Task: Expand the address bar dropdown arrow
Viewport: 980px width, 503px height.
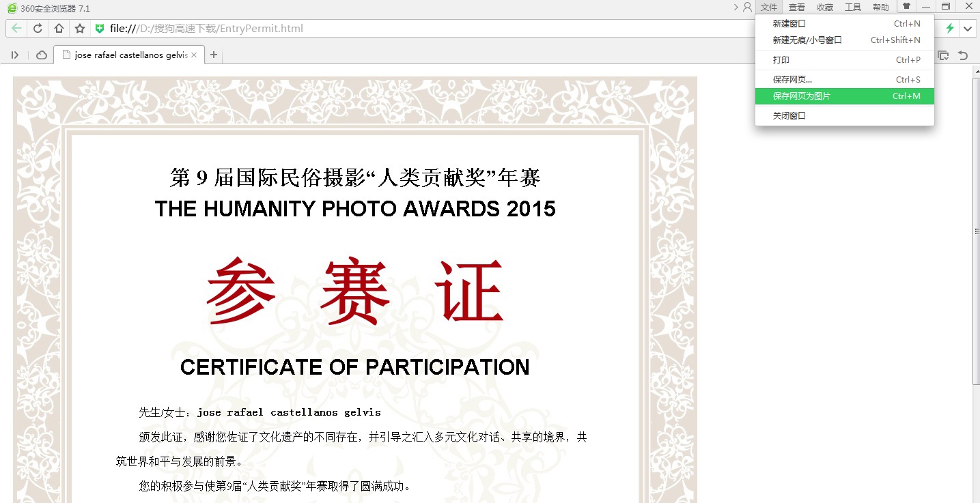Action: click(x=968, y=29)
